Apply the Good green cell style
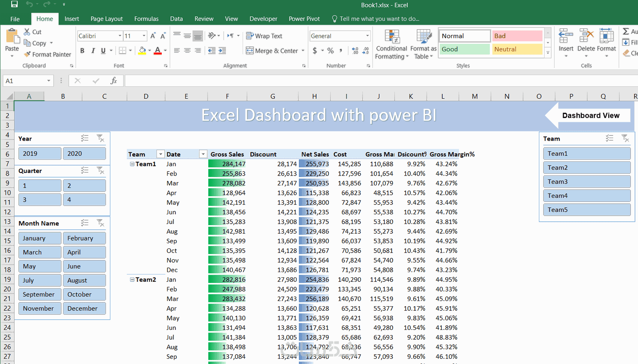The image size is (638, 364). pyautogui.click(x=465, y=49)
